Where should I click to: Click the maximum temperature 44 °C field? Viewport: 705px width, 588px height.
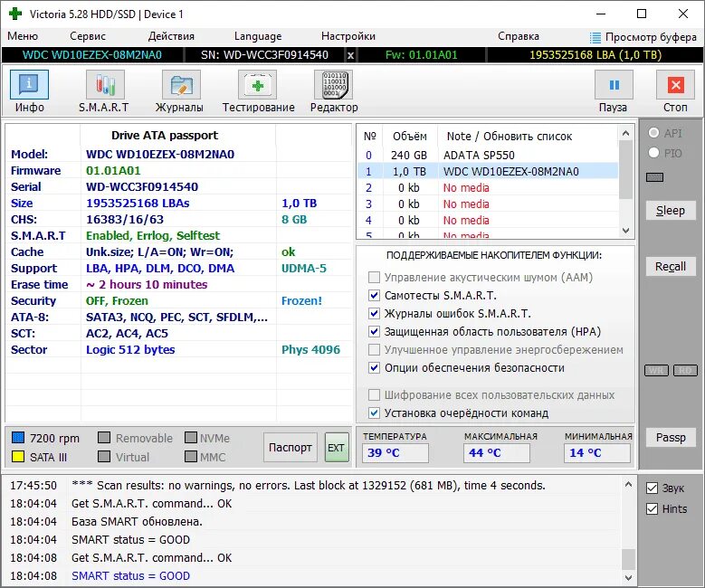tap(496, 452)
